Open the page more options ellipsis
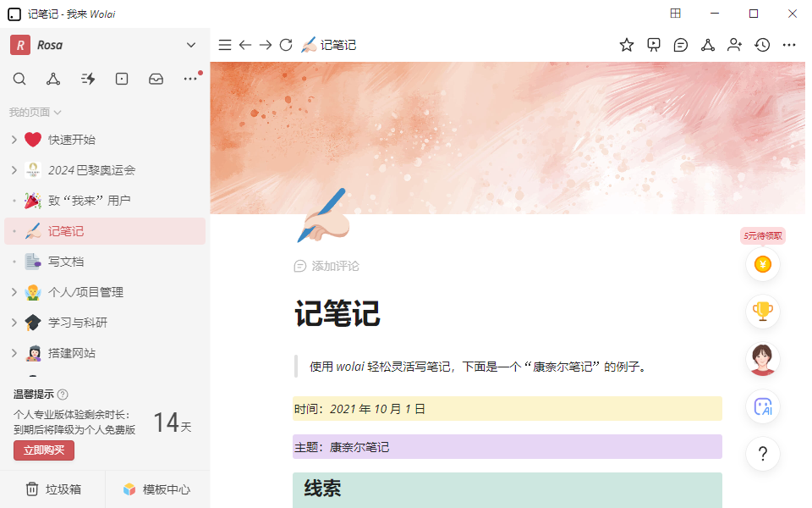812x508 pixels. click(x=789, y=45)
